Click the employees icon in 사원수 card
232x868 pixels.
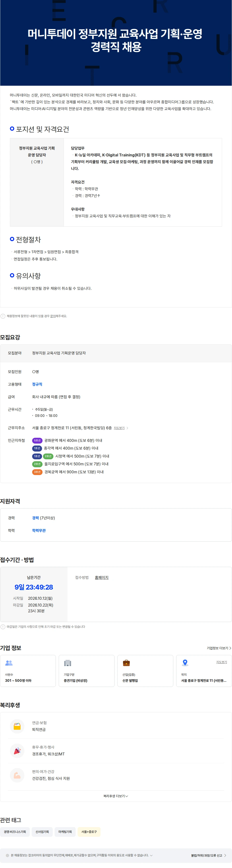pyautogui.click(x=9, y=663)
